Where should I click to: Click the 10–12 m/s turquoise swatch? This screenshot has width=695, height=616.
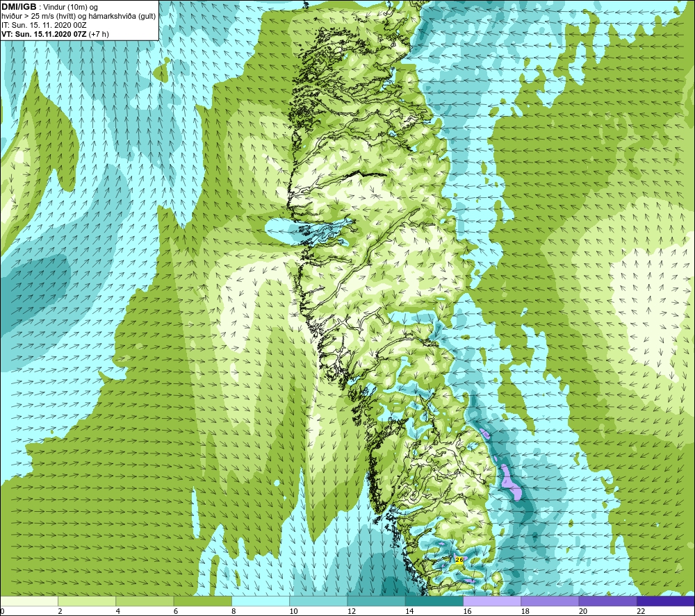point(318,601)
